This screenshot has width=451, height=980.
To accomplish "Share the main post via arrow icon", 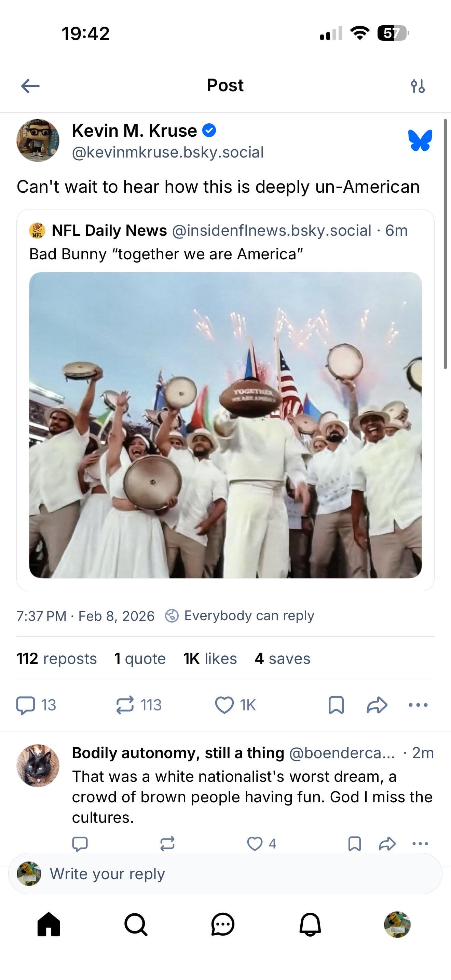I will [x=377, y=705].
